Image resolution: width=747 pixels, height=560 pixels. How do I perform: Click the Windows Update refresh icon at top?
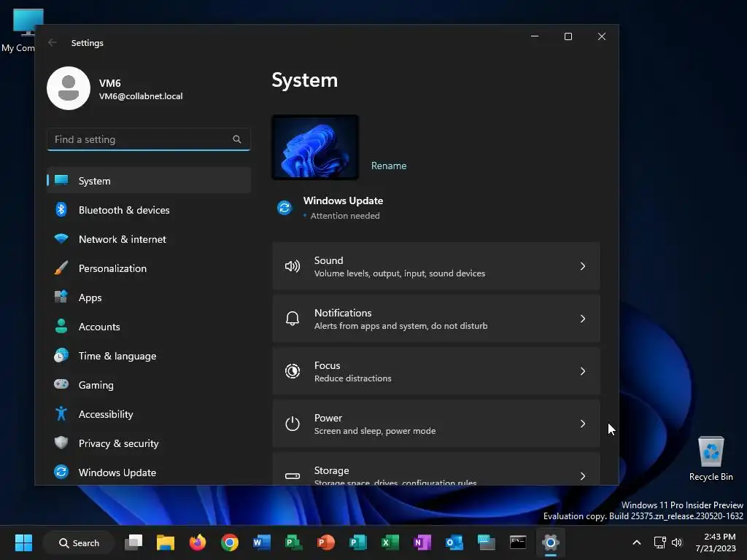coord(285,208)
